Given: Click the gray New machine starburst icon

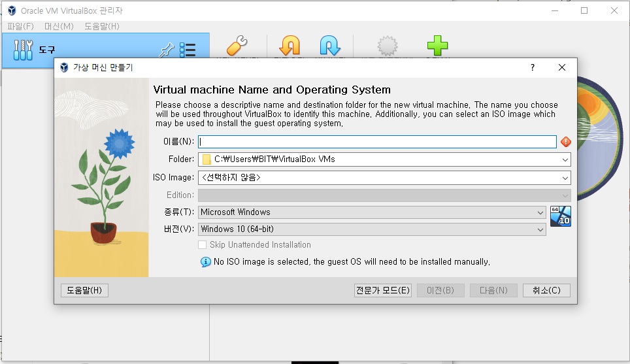Looking at the screenshot, I should click(x=388, y=46).
